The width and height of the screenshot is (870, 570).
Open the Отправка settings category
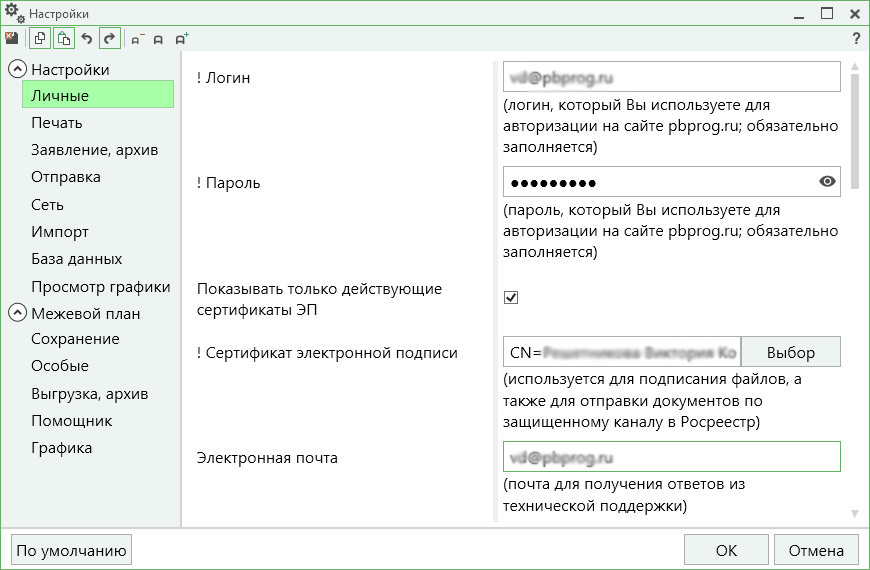pyautogui.click(x=65, y=177)
